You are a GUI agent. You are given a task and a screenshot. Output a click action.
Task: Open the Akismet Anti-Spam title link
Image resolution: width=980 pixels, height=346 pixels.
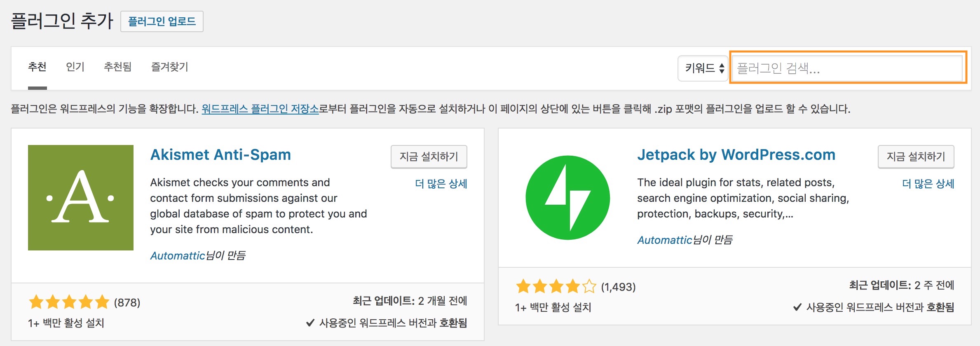point(220,155)
